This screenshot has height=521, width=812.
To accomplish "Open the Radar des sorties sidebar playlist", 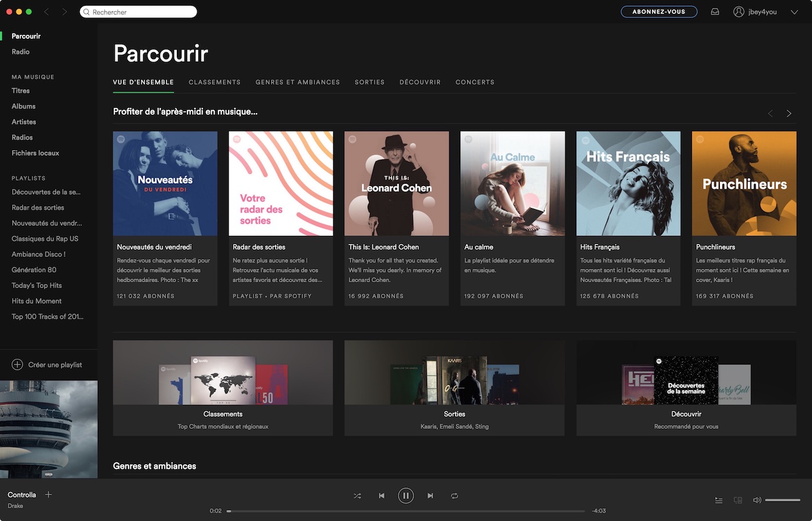I will click(38, 207).
